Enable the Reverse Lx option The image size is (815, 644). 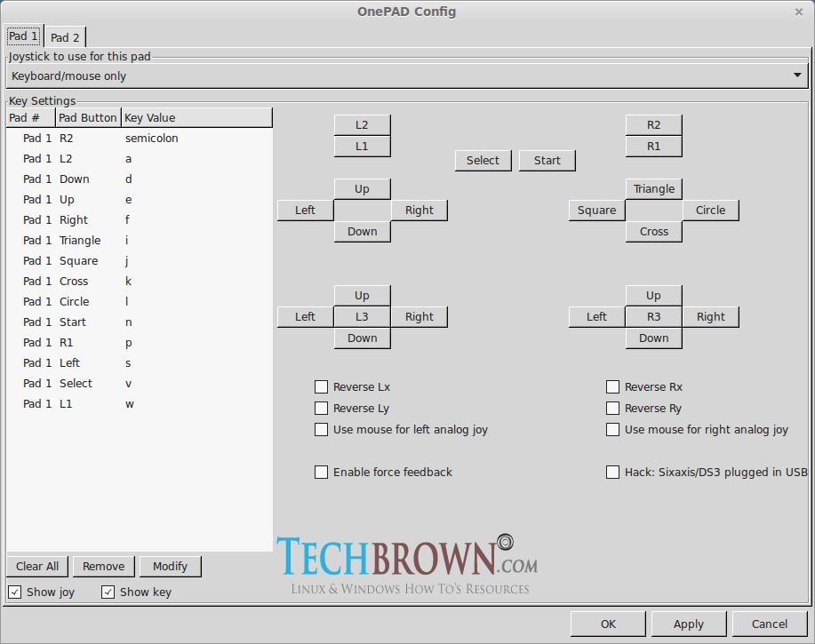pos(321,386)
